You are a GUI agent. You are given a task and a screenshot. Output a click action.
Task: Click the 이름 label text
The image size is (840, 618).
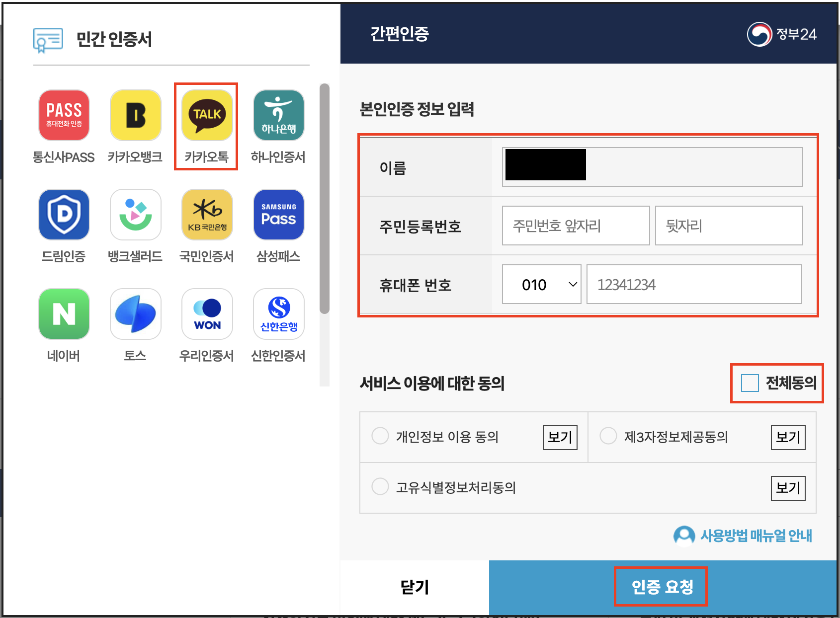393,168
